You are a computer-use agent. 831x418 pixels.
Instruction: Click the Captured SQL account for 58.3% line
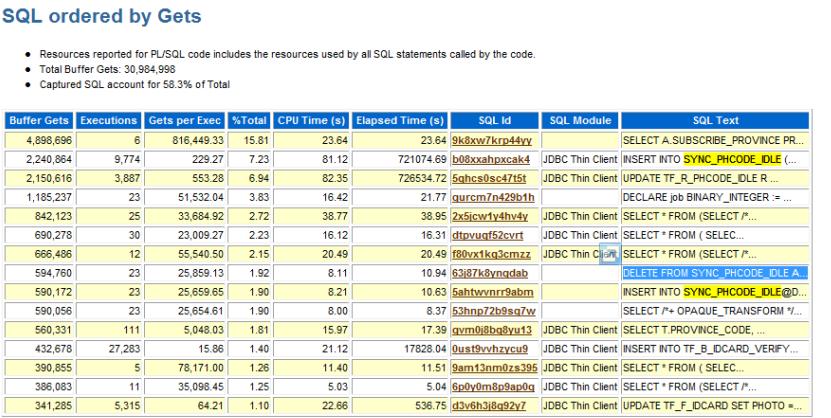coord(135,84)
